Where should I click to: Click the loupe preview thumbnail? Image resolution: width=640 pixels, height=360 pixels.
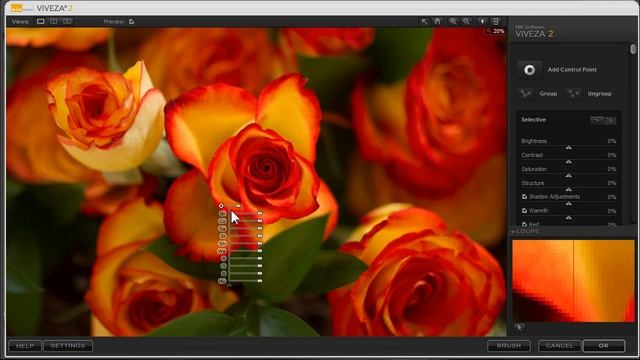573,281
